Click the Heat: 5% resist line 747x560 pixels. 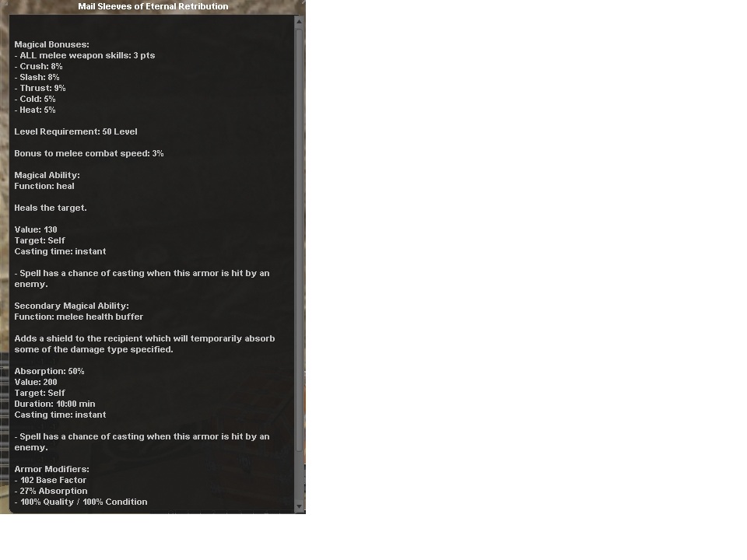coord(35,110)
